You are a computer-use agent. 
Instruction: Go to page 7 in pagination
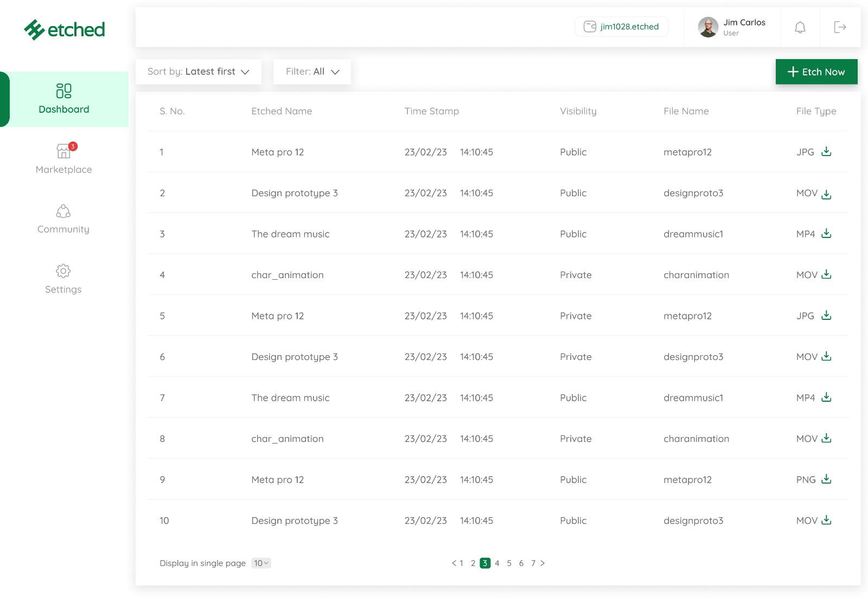click(x=533, y=563)
